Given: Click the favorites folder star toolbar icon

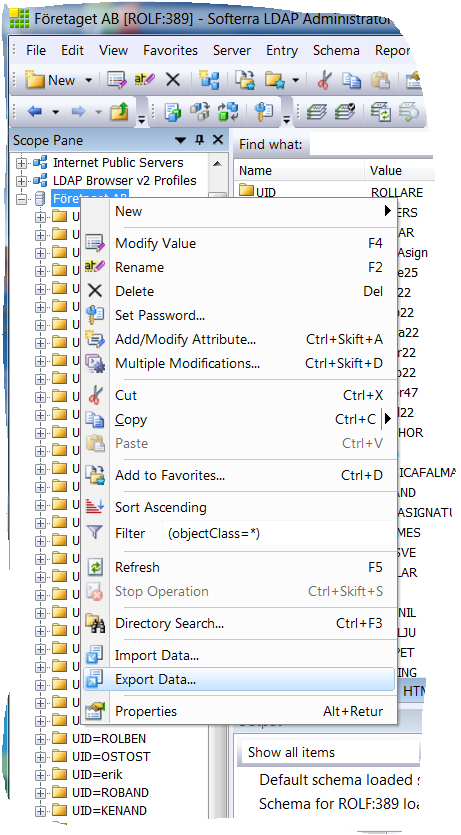Looking at the screenshot, I should (275, 80).
